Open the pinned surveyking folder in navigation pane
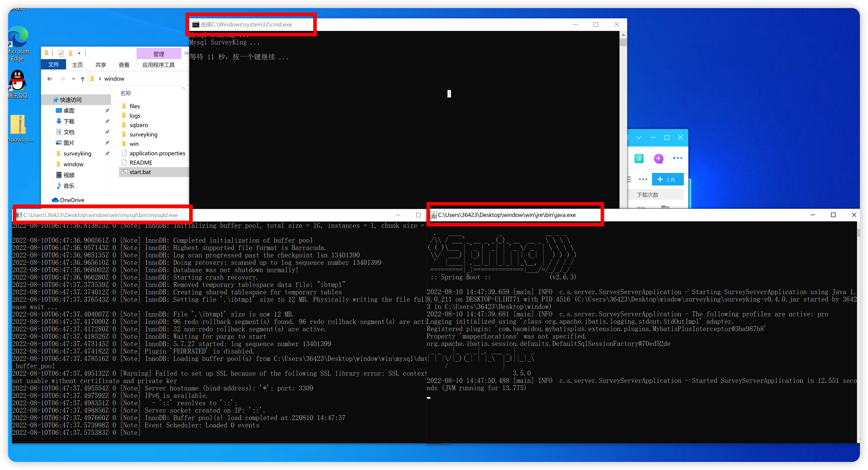Viewport: 868px width, 470px height. [77, 154]
